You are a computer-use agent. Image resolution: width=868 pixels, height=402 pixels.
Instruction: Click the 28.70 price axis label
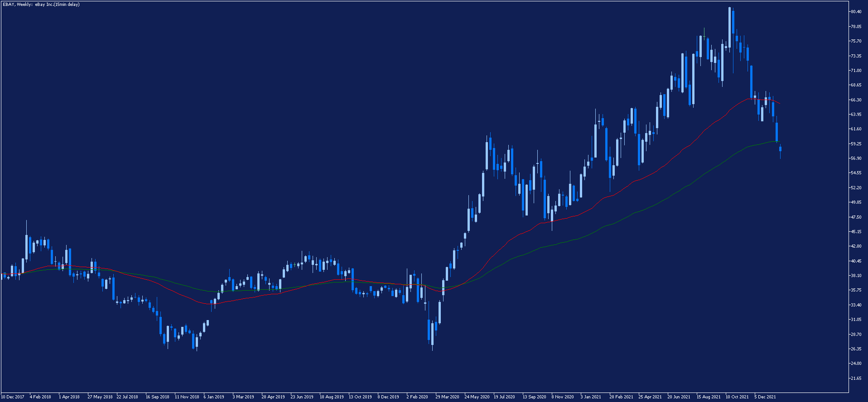[856, 335]
